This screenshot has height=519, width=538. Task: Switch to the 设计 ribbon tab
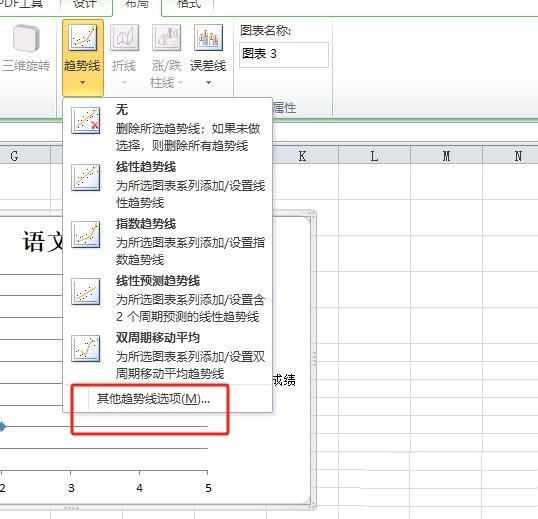click(85, 4)
